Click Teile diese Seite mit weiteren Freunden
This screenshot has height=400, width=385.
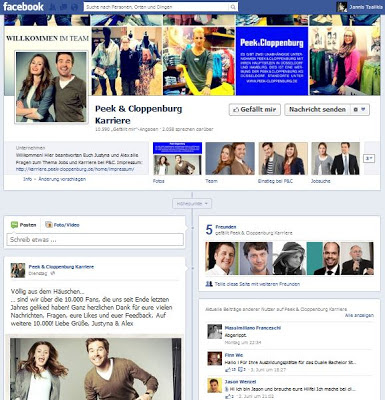coord(257,284)
